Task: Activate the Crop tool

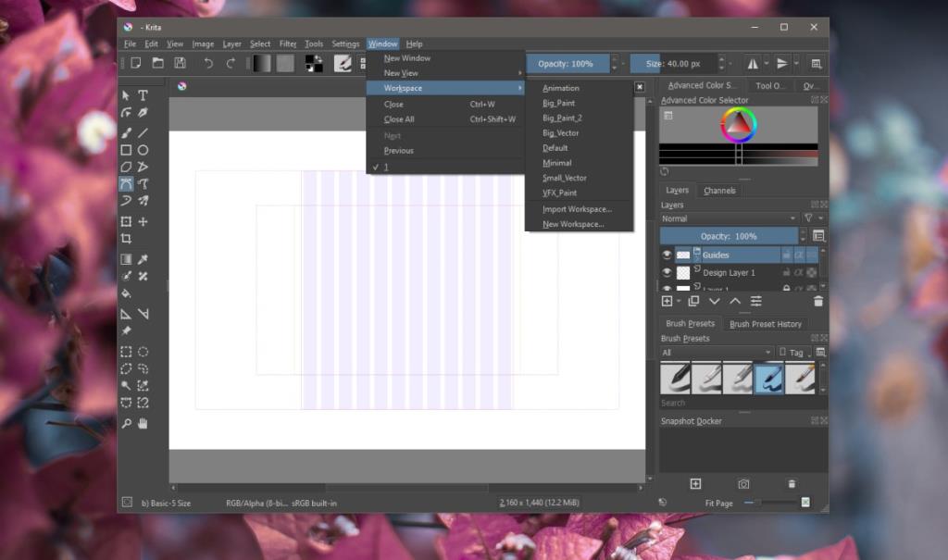Action: tap(126, 239)
